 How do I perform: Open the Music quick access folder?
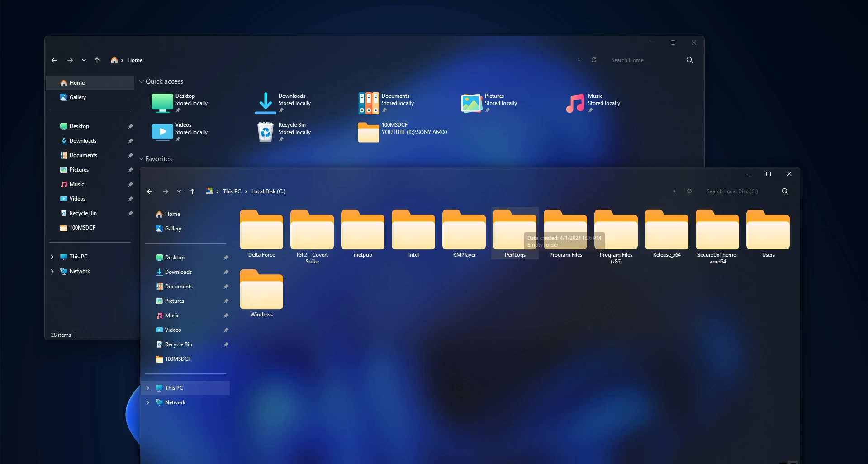(575, 103)
